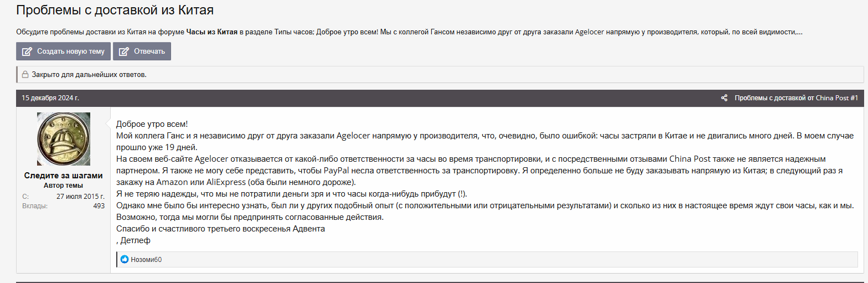View liker 'Нозоми60' profile
Image resolution: width=868 pixels, height=283 pixels.
pos(146,259)
